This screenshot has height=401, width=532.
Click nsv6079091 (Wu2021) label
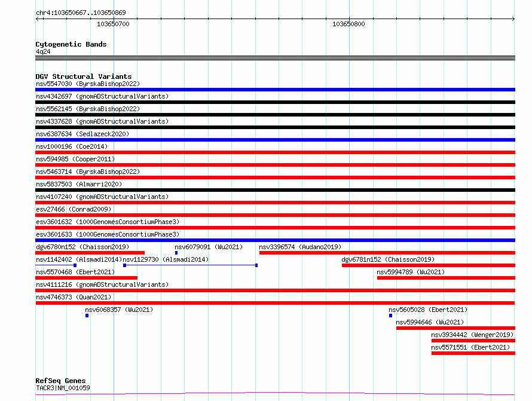pos(209,247)
